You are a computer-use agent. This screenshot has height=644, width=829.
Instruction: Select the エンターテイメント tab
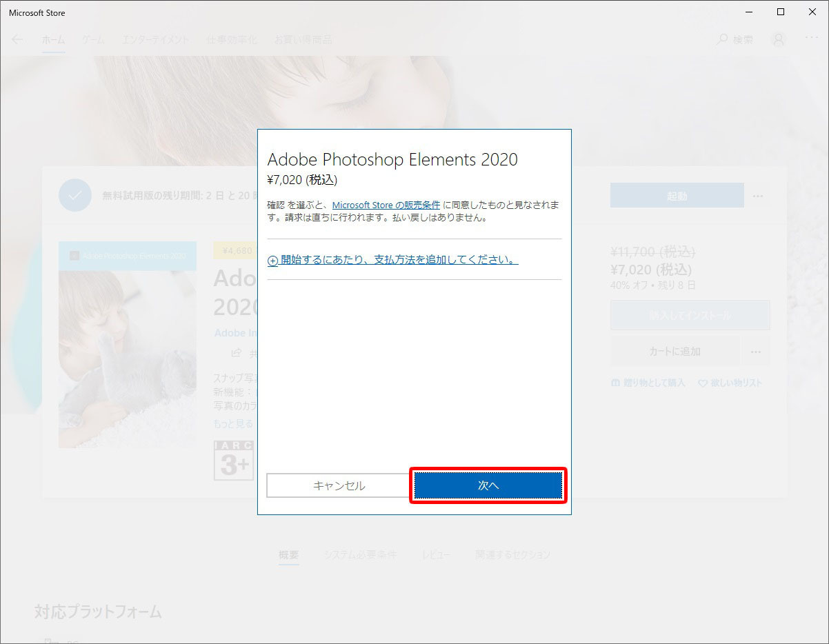(x=155, y=39)
